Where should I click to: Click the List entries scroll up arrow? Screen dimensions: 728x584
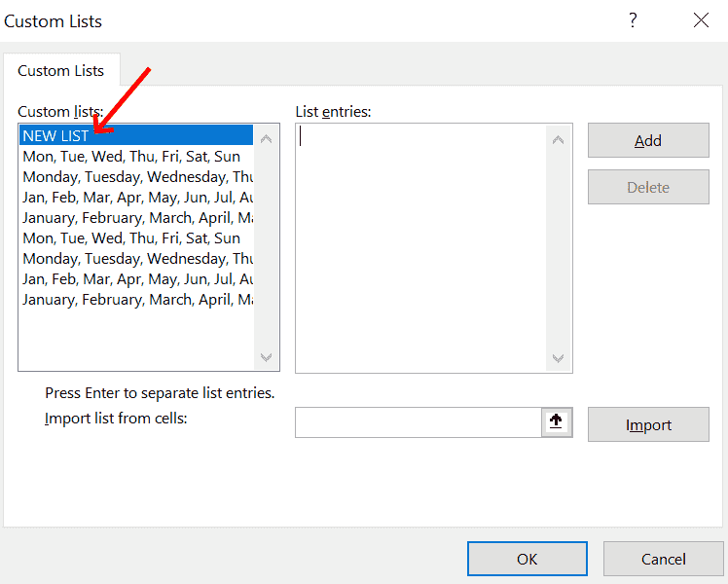559,139
